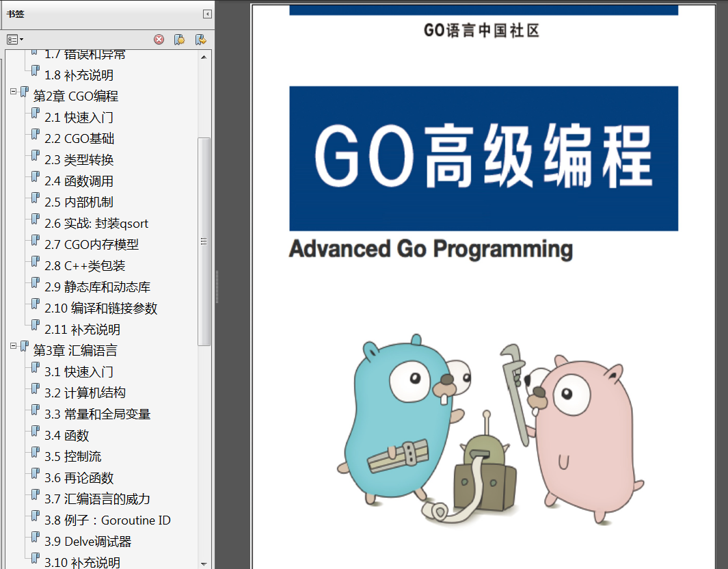The image size is (728, 569).
Task: Click the bookmark icon beside 3.5 控制流
Action: tap(36, 452)
